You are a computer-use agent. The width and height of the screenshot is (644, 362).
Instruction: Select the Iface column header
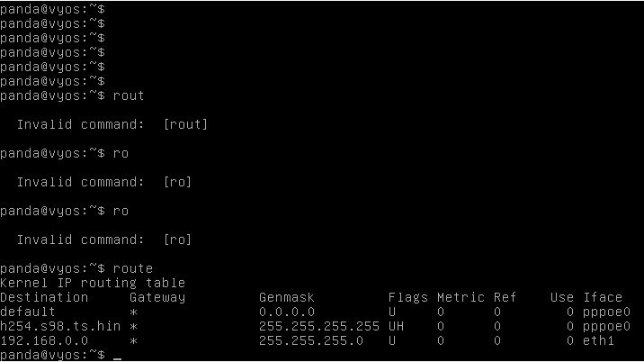(x=603, y=297)
